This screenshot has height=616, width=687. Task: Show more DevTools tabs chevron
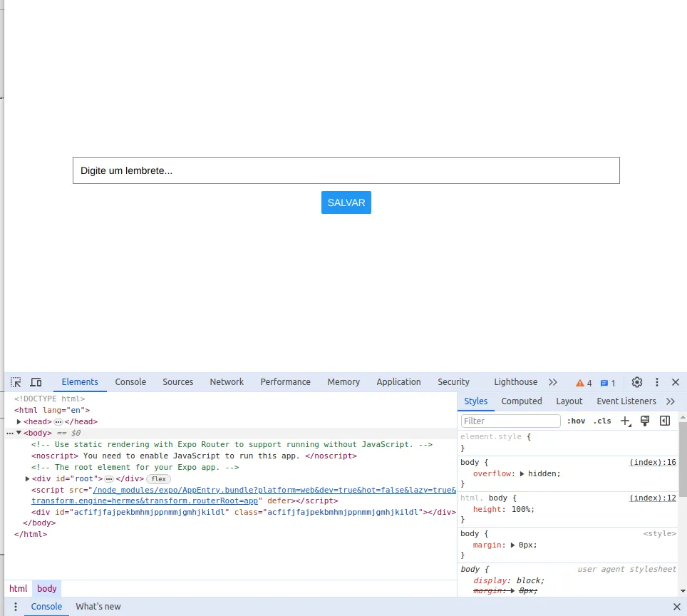click(x=553, y=382)
